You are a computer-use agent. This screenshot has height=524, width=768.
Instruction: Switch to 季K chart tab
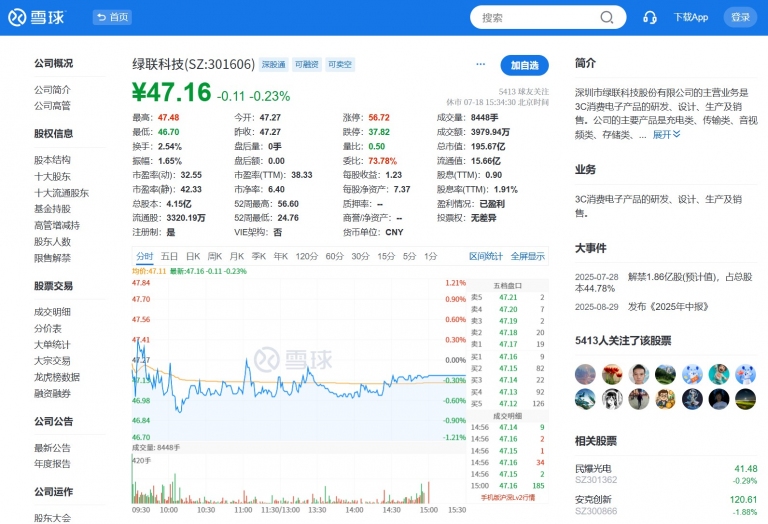point(259,256)
